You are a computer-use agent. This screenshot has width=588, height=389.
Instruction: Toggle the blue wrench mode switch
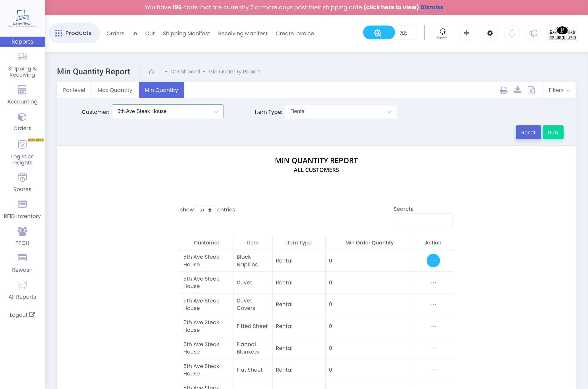point(378,33)
